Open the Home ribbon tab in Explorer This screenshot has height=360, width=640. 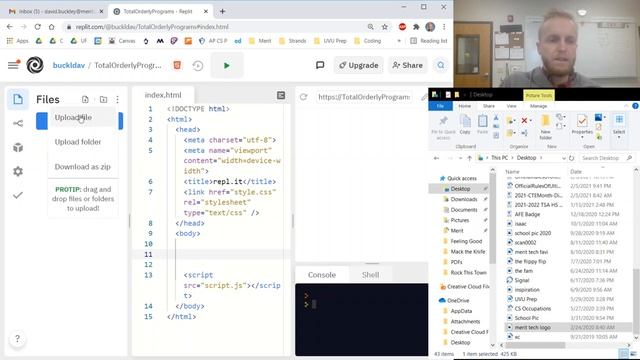[x=464, y=106]
